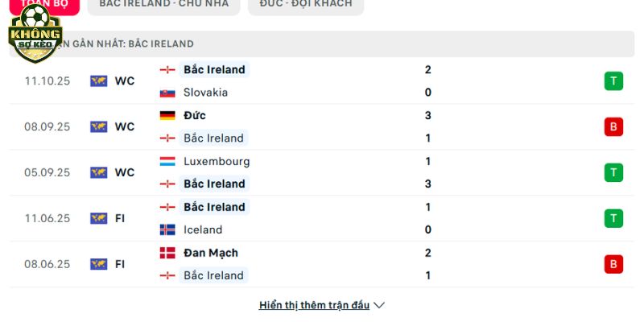The image size is (644, 322).
Task: Open the Luxembourg team link
Action: coord(217,161)
